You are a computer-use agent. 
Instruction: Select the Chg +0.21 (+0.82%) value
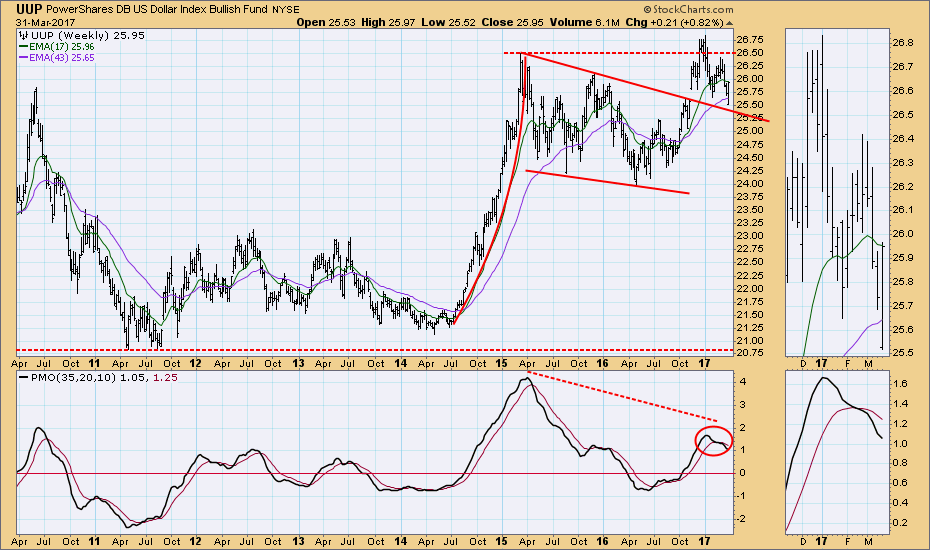pos(674,23)
